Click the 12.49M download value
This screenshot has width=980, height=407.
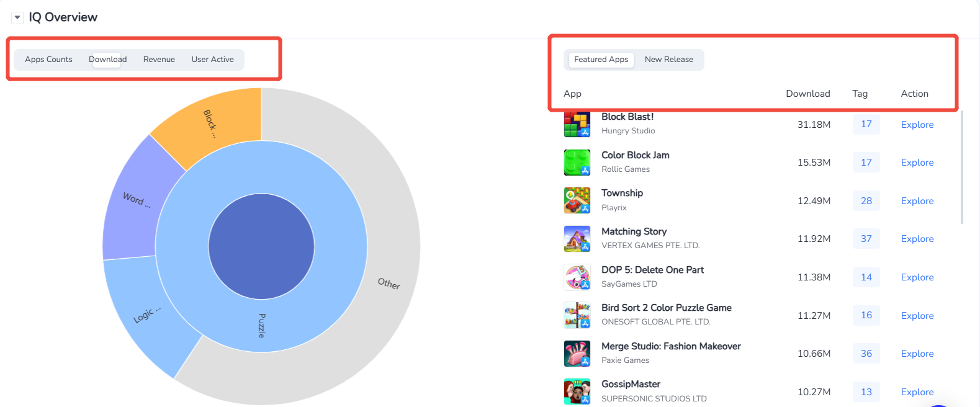click(x=814, y=201)
